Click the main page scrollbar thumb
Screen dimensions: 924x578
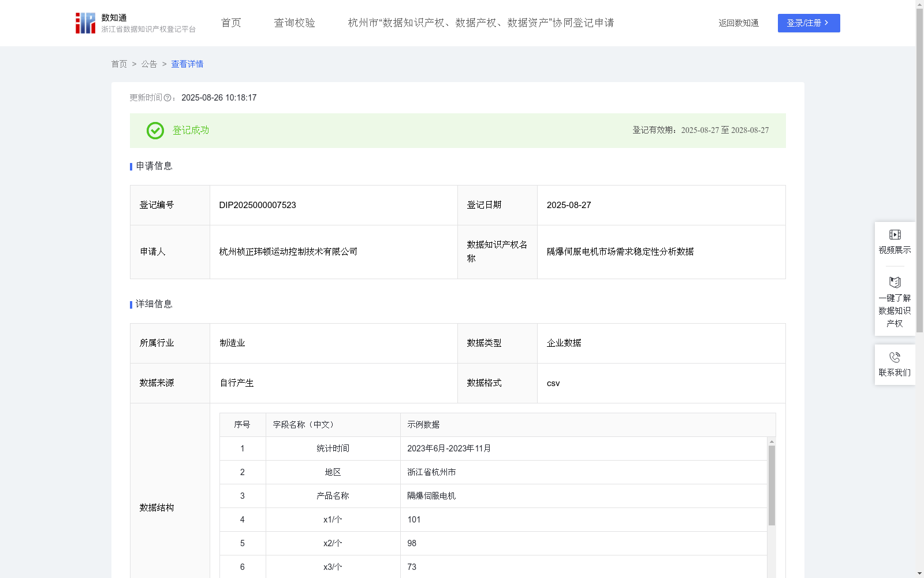point(919,171)
